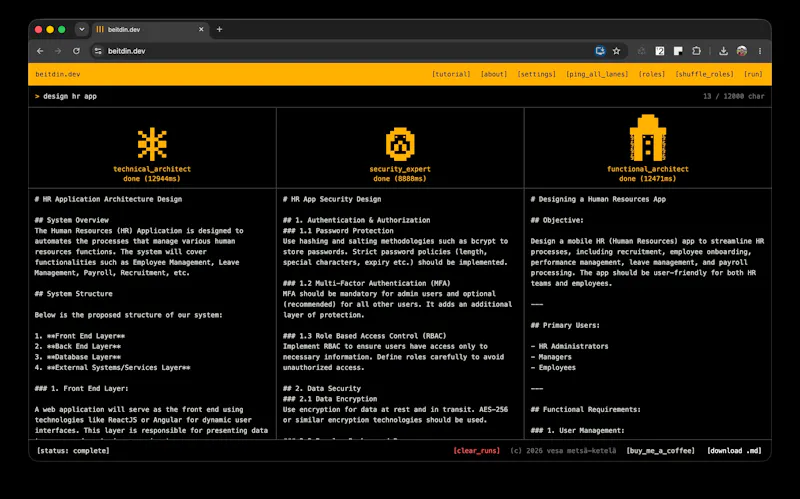The image size is (800, 499).
Task: Click the [clear_runs] red link
Action: [x=477, y=451]
